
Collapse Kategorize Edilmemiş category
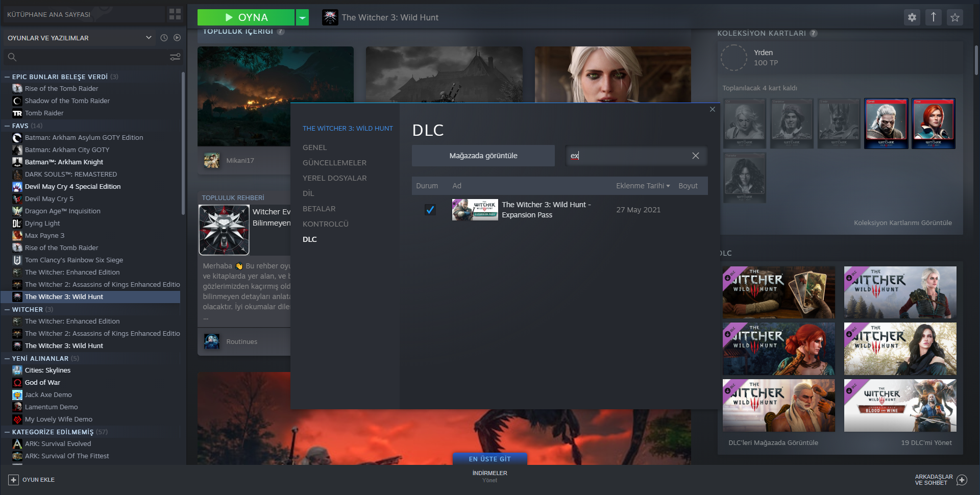click(x=7, y=432)
